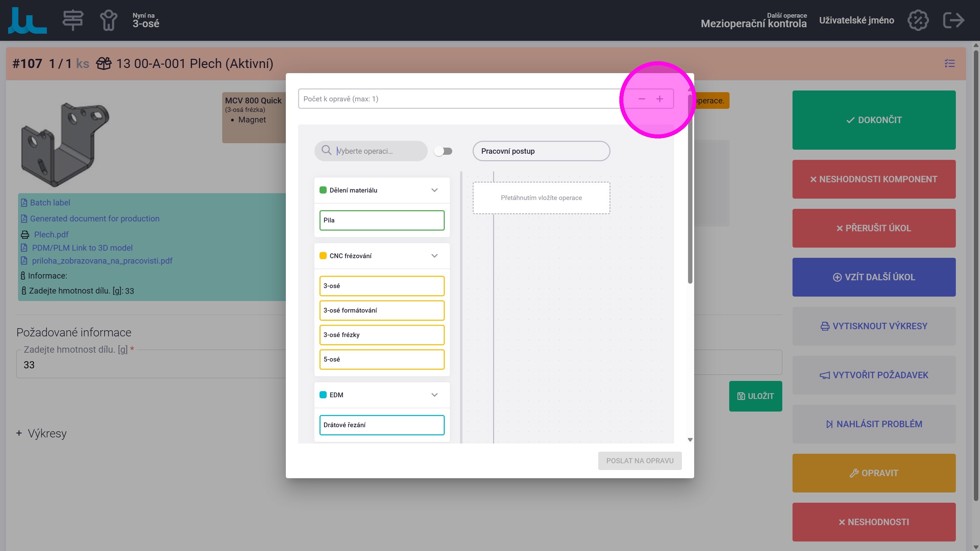Collapse the EDM group chevron
Image resolution: width=980 pixels, height=551 pixels.
pos(435,395)
